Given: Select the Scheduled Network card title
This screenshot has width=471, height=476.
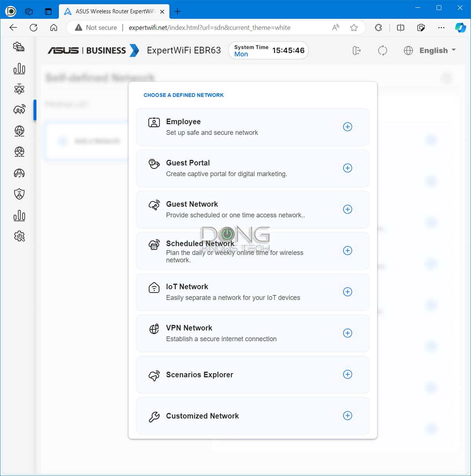Looking at the screenshot, I should click(200, 243).
